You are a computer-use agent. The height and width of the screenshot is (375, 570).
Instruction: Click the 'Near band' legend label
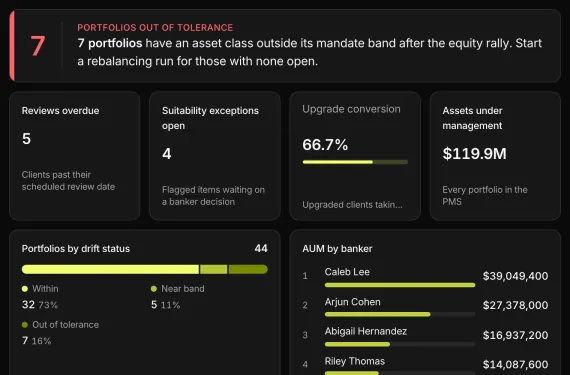[183, 289]
